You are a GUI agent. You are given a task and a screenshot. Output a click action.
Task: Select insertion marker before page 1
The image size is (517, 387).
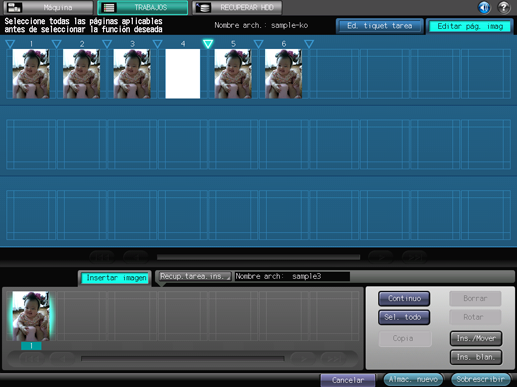click(x=10, y=44)
